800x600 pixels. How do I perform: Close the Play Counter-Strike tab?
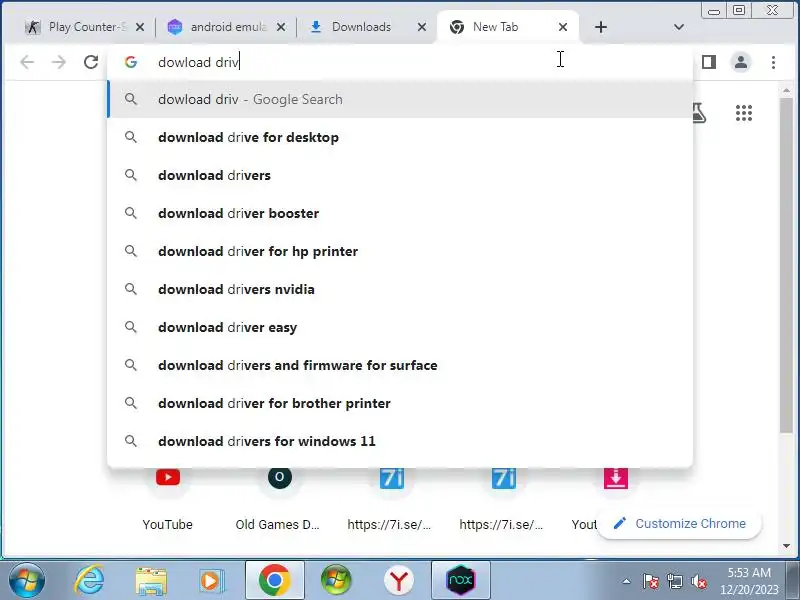(140, 27)
